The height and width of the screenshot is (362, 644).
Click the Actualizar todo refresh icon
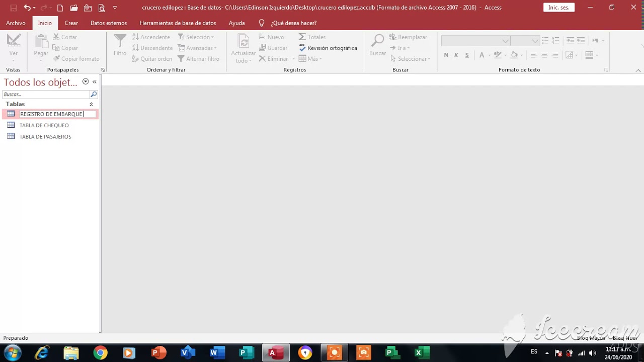[x=244, y=41]
